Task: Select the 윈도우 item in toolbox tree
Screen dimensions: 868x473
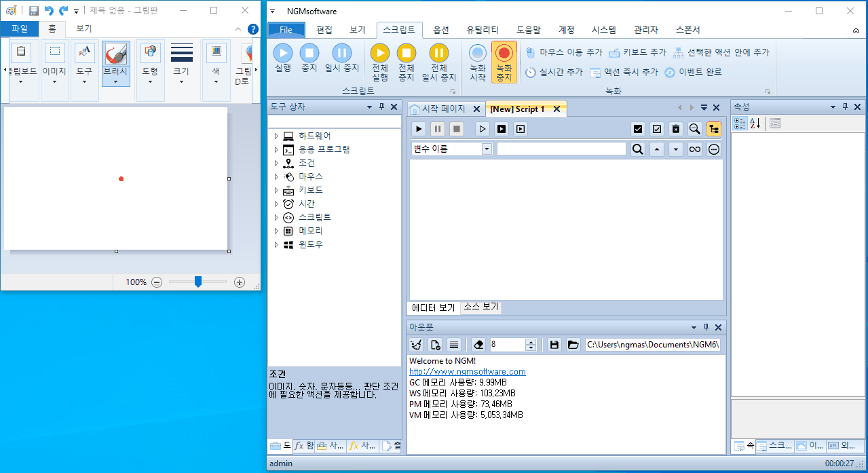Action: point(311,244)
